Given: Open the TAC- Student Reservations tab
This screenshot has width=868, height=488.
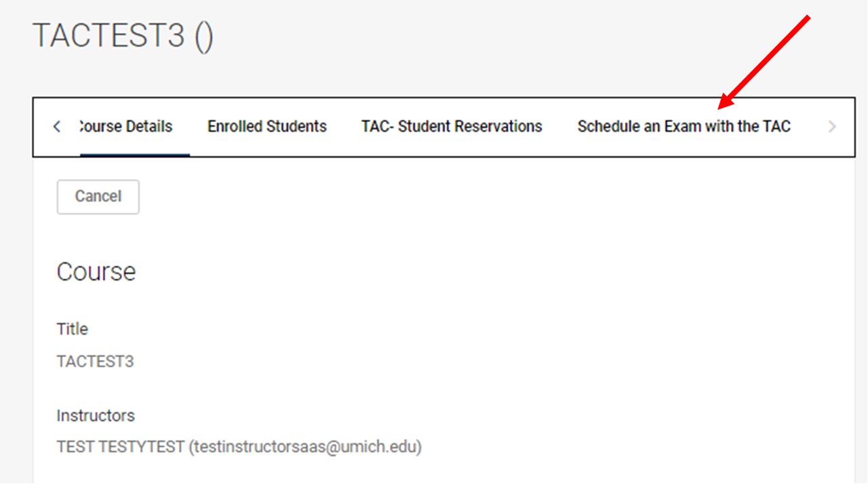Looking at the screenshot, I should [x=451, y=126].
